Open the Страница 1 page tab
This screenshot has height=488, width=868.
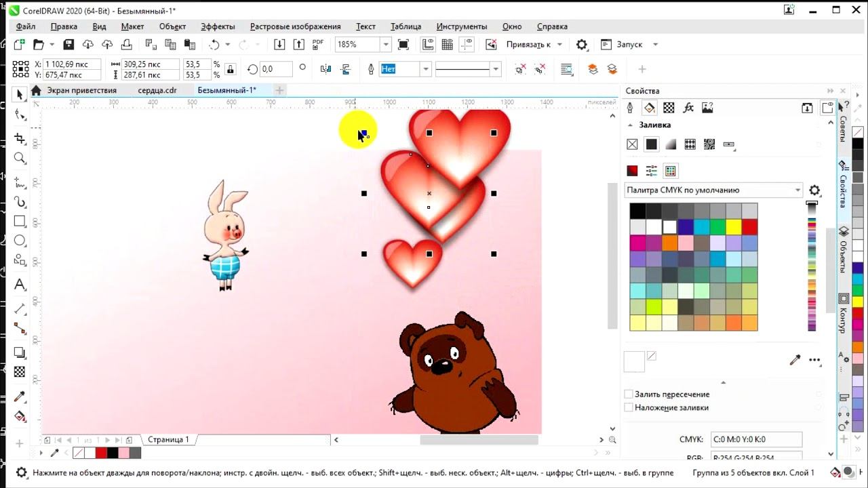click(x=168, y=440)
